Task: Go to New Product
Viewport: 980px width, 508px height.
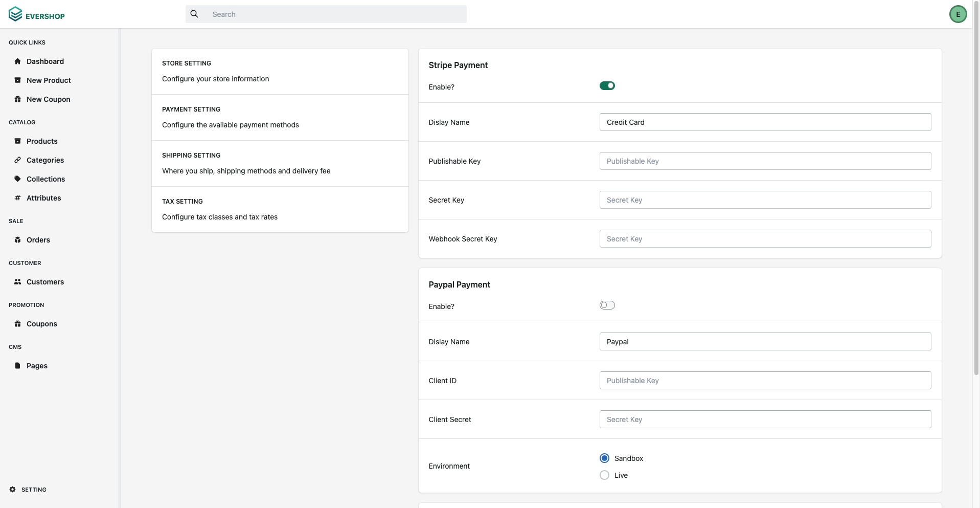Action: point(49,80)
